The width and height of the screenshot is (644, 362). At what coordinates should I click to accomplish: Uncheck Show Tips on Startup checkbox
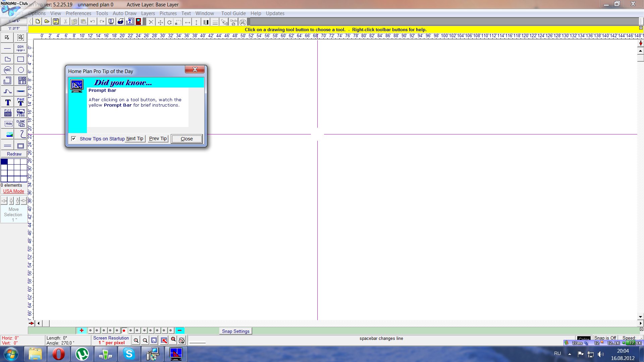coord(73,138)
